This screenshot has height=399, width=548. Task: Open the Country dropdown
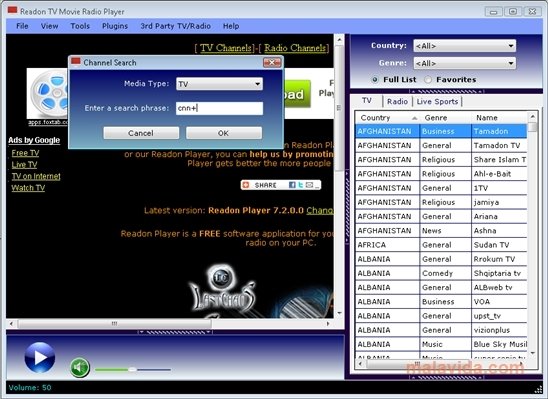click(x=464, y=46)
